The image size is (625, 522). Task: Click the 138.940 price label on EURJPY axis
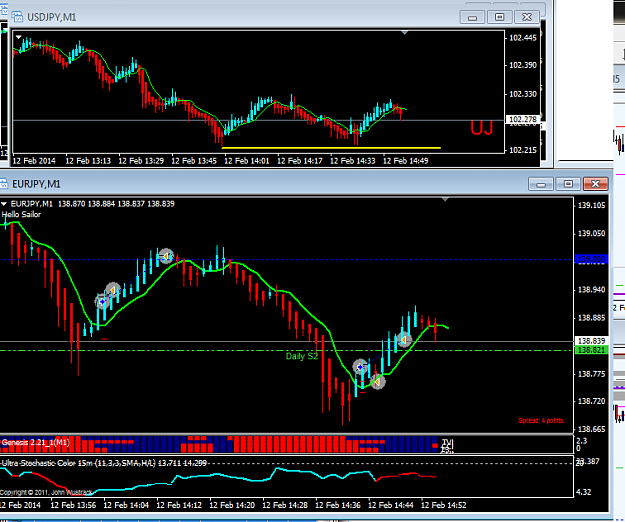[x=592, y=290]
